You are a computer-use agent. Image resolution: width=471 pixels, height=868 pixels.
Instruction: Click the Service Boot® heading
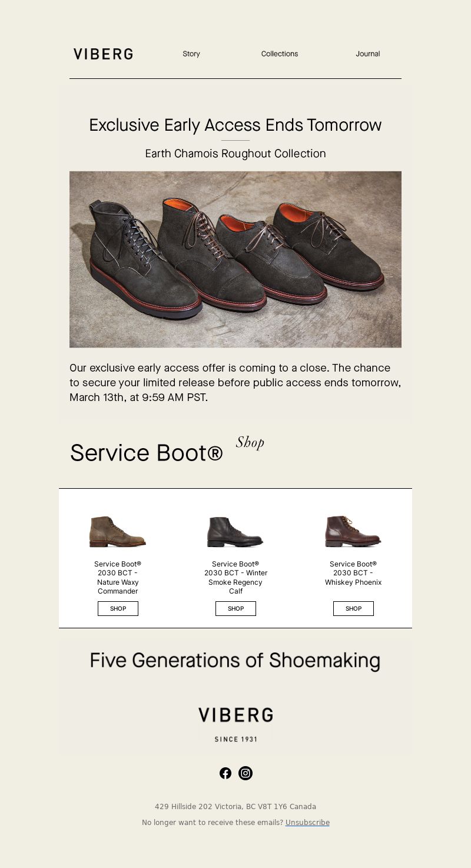[147, 453]
